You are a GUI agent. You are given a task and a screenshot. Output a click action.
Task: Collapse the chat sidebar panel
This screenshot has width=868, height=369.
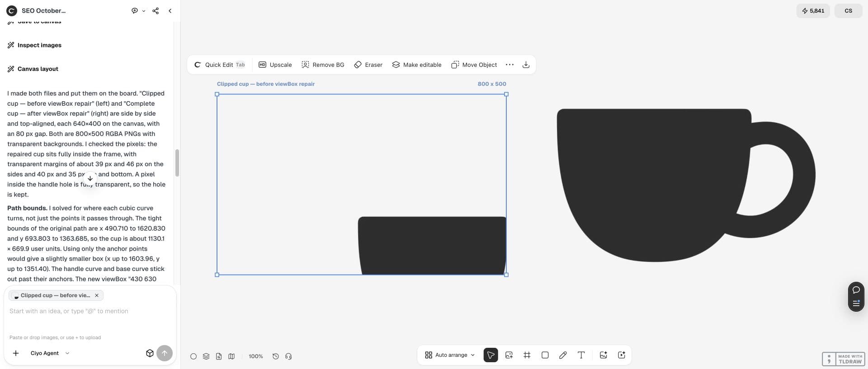[170, 11]
